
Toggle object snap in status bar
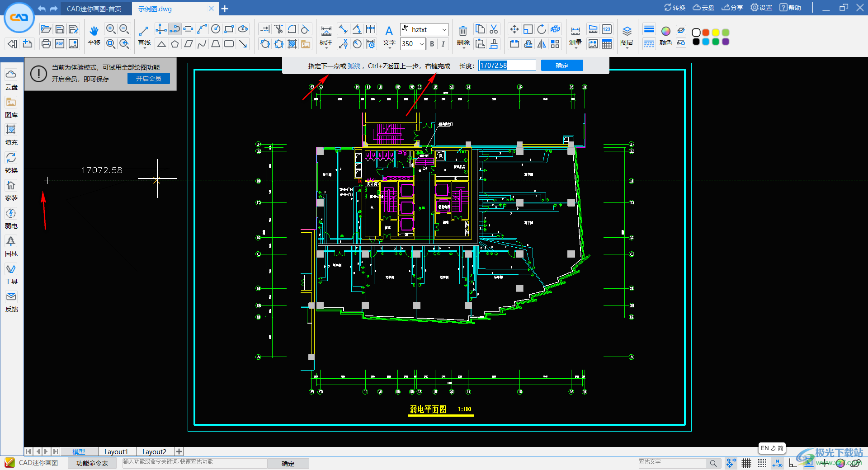[x=731, y=463]
